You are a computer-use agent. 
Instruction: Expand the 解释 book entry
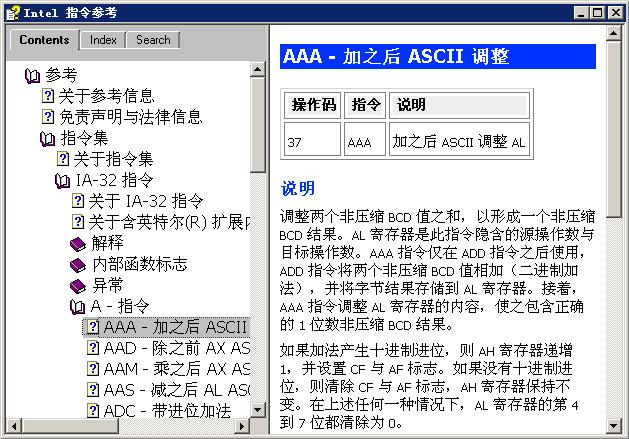[x=107, y=244]
